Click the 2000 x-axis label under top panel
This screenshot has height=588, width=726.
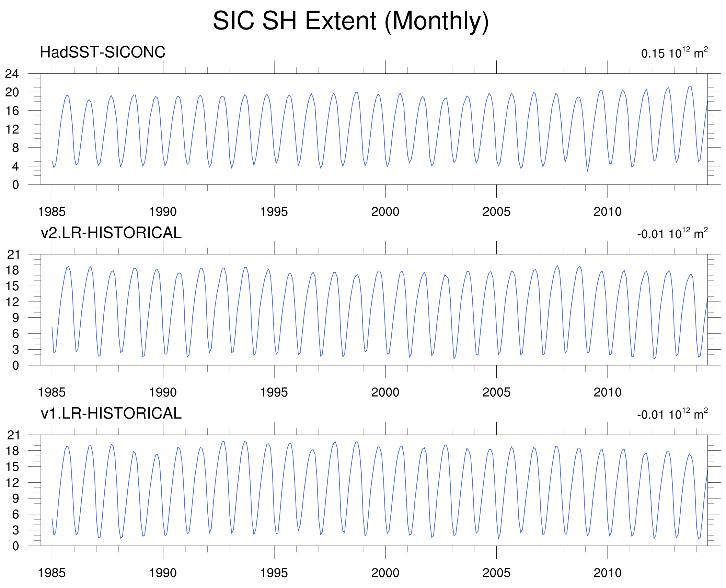(x=385, y=212)
